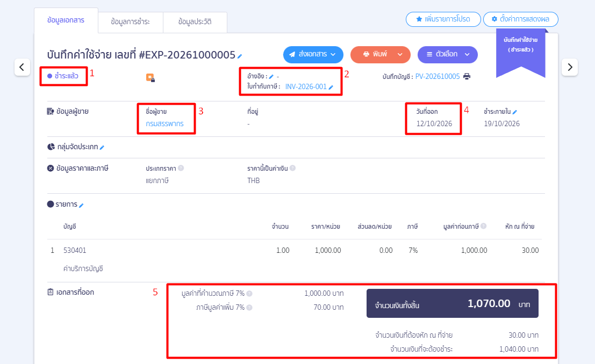595x364 pixels.
Task: Show ราคานี้เป็นค่าเงิน help icon
Action: pyautogui.click(x=292, y=168)
